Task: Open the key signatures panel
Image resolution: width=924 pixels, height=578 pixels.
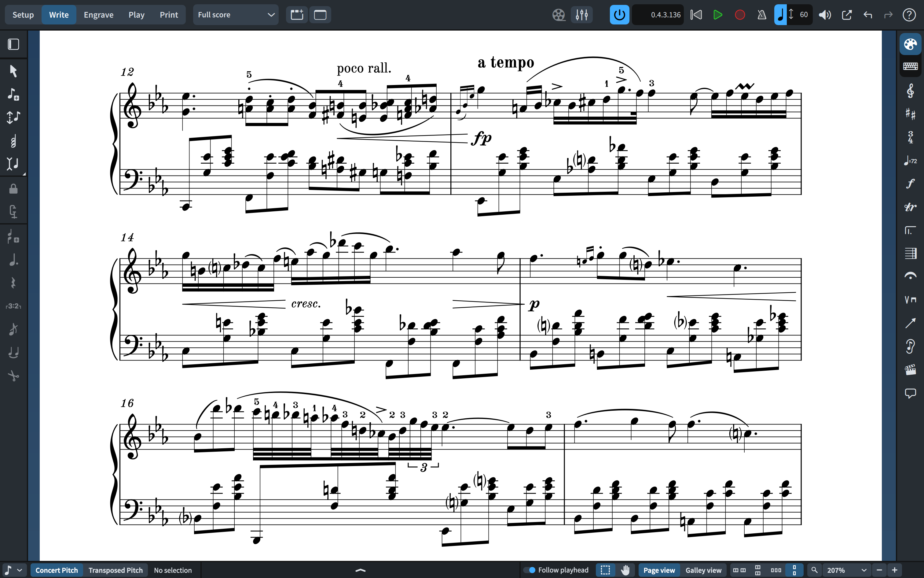Action: [910, 114]
